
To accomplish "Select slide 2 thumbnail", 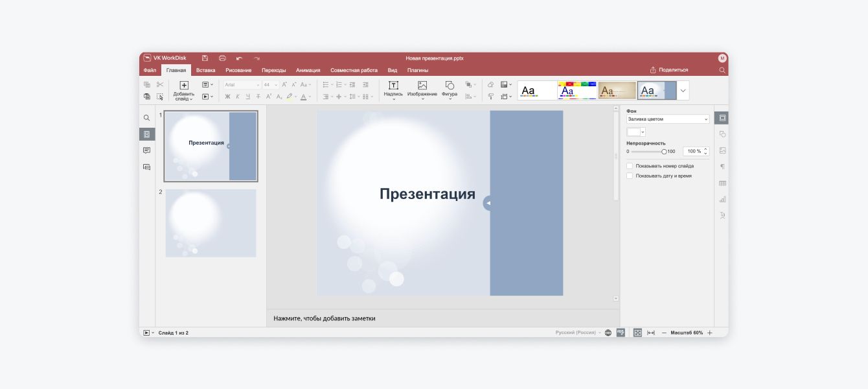I will [211, 223].
